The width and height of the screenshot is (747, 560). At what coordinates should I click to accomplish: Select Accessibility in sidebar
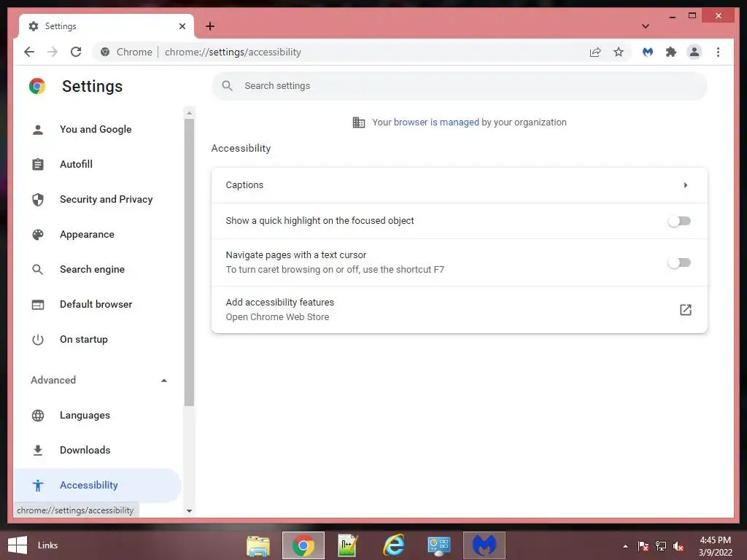[x=98, y=485]
